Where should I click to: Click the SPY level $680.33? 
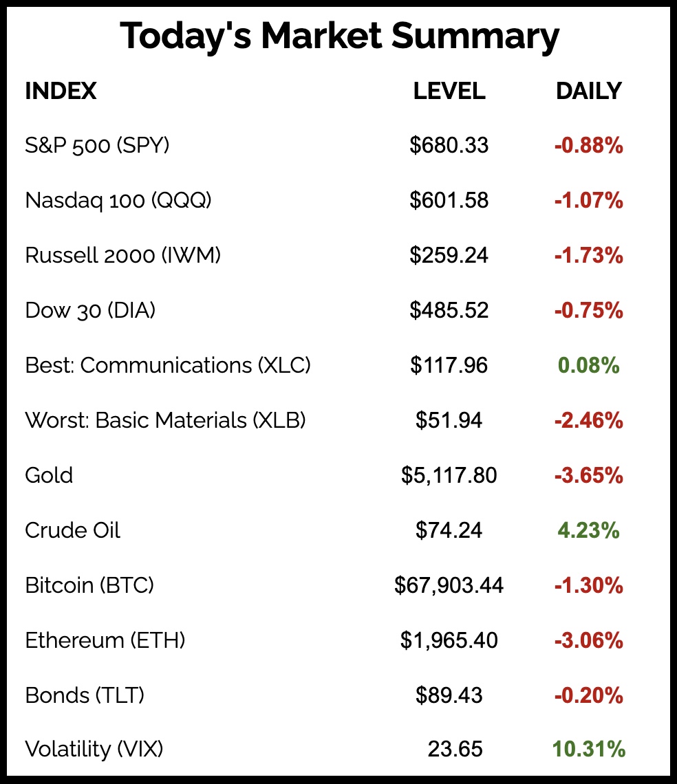pos(449,145)
